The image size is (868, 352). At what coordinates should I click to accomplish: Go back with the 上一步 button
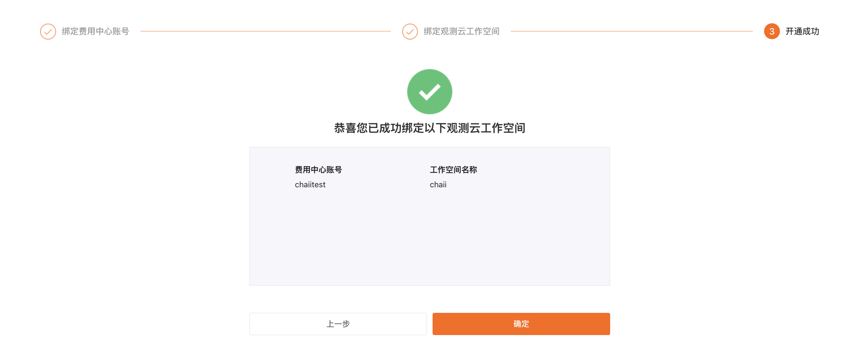338,324
